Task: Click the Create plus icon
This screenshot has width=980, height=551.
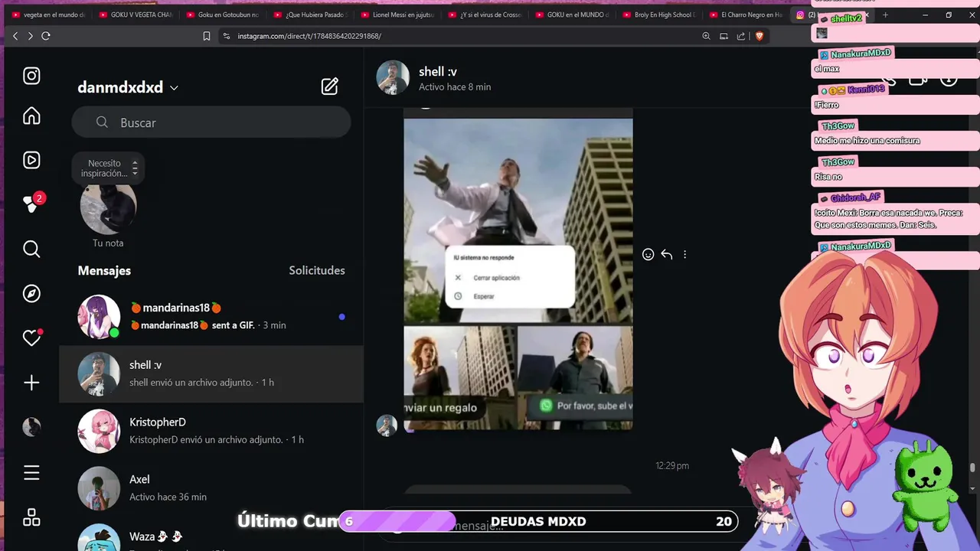Action: tap(31, 383)
